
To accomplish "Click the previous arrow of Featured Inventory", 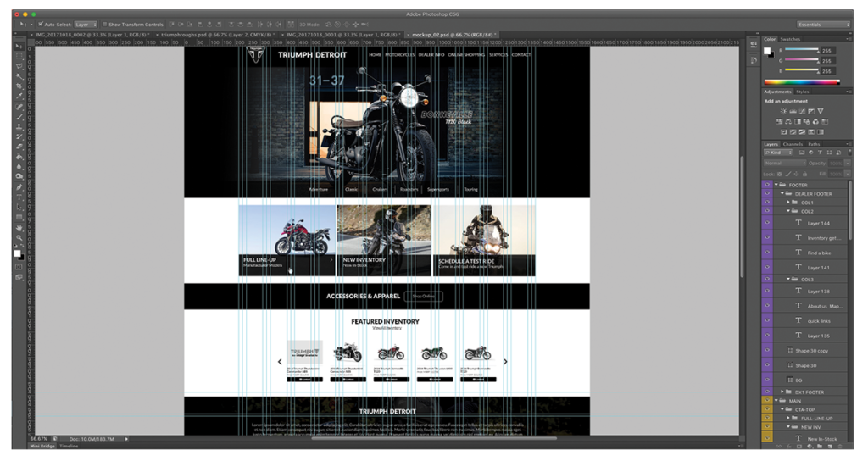I will [280, 361].
